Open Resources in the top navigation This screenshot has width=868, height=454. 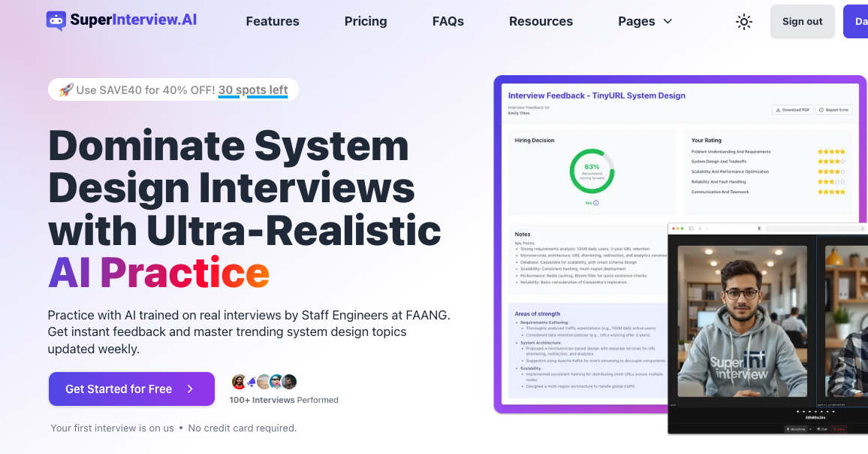pyautogui.click(x=541, y=21)
